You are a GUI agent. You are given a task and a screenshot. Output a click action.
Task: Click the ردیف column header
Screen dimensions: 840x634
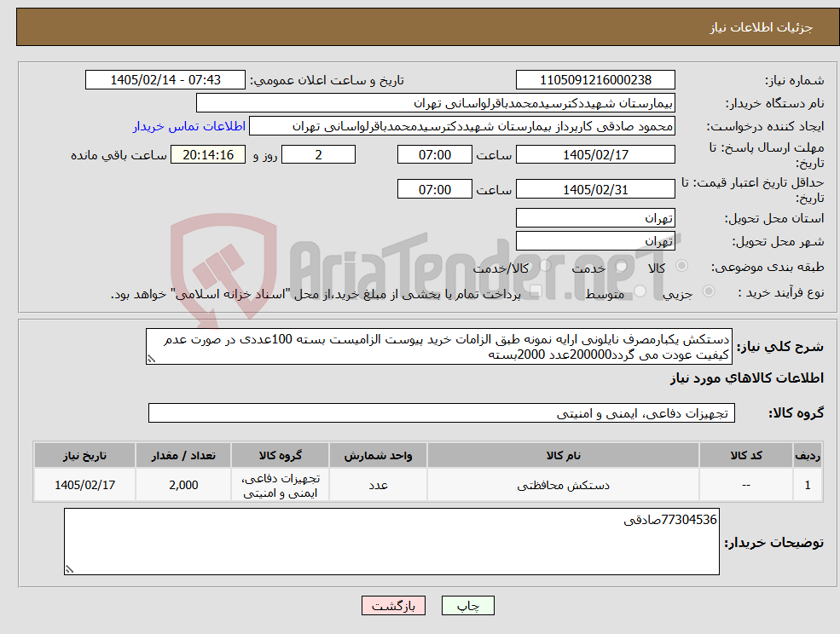pos(808,455)
